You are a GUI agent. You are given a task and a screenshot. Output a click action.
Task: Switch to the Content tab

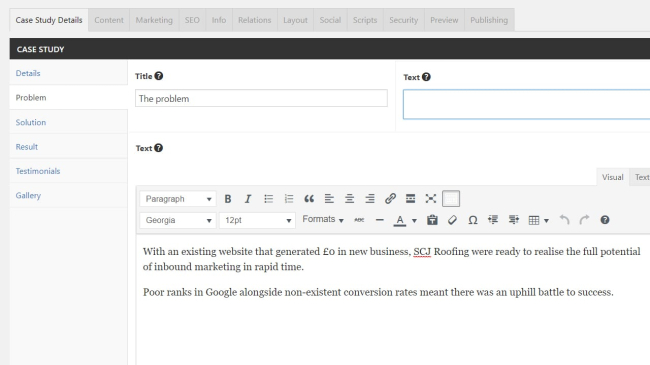point(109,20)
